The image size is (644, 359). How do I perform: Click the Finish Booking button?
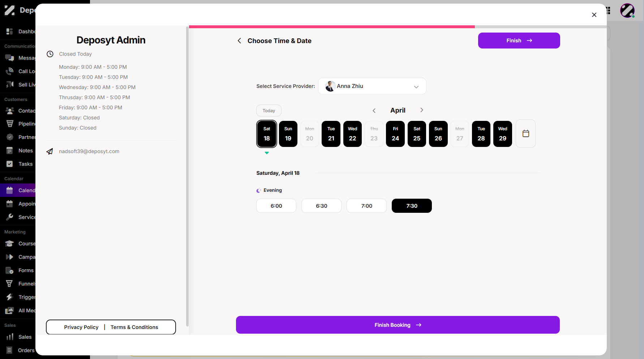pyautogui.click(x=398, y=325)
